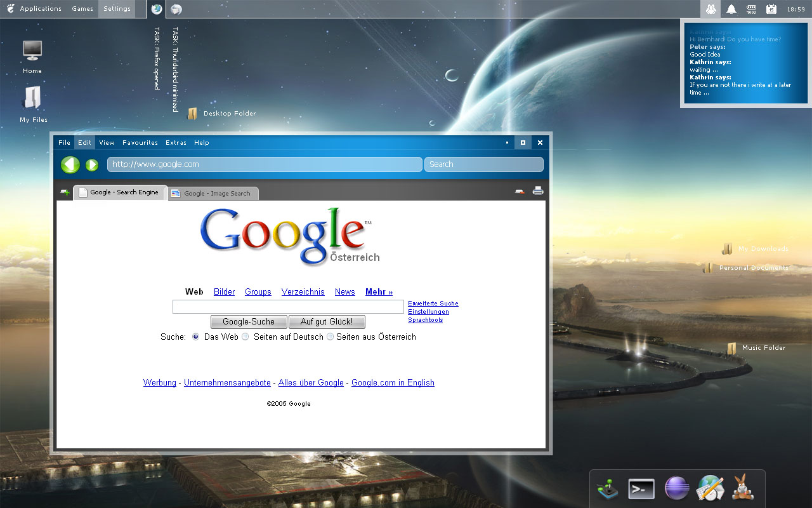Select the Seiten auf Deutsch option
Viewport: 812px width, 508px height.
pos(246,337)
